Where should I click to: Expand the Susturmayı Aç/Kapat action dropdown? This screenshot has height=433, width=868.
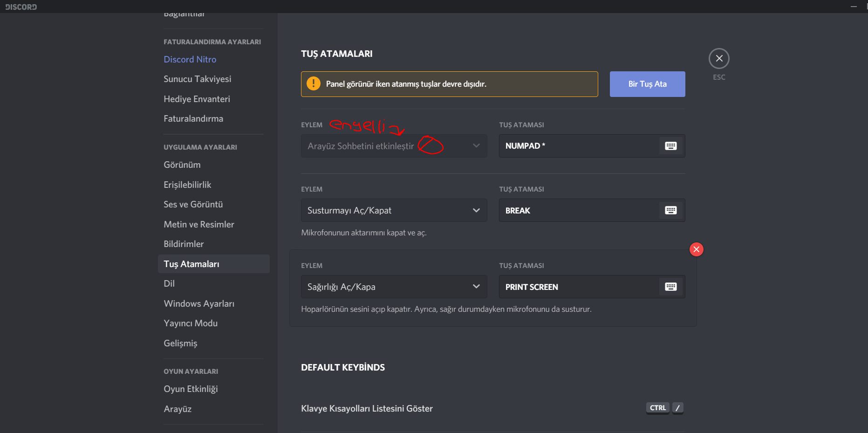click(x=476, y=210)
